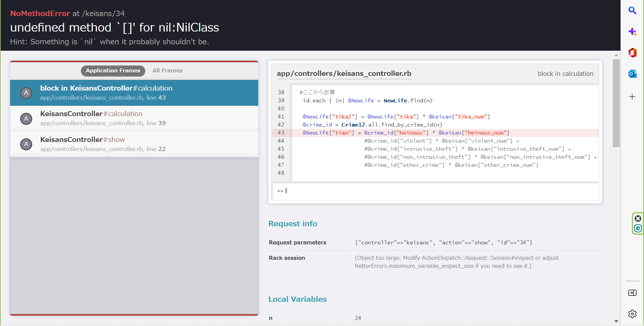Select the Application Frames tab
This screenshot has width=644, height=326.
113,71
